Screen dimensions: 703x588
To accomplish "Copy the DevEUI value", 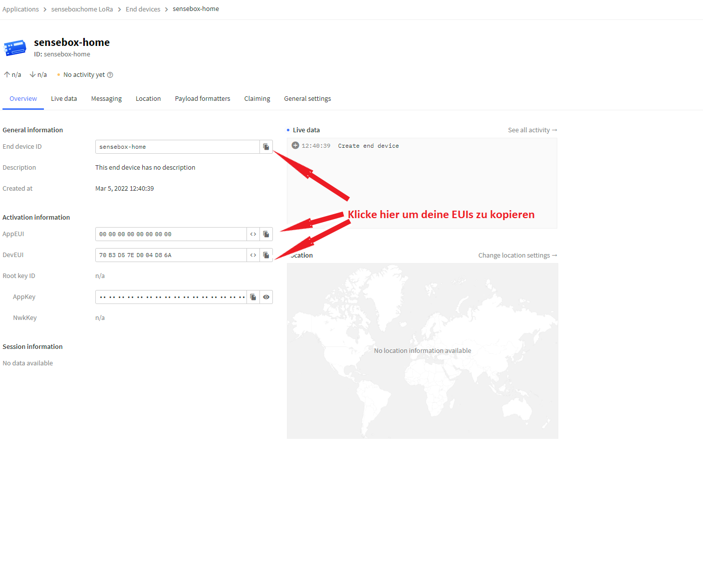I will [266, 255].
